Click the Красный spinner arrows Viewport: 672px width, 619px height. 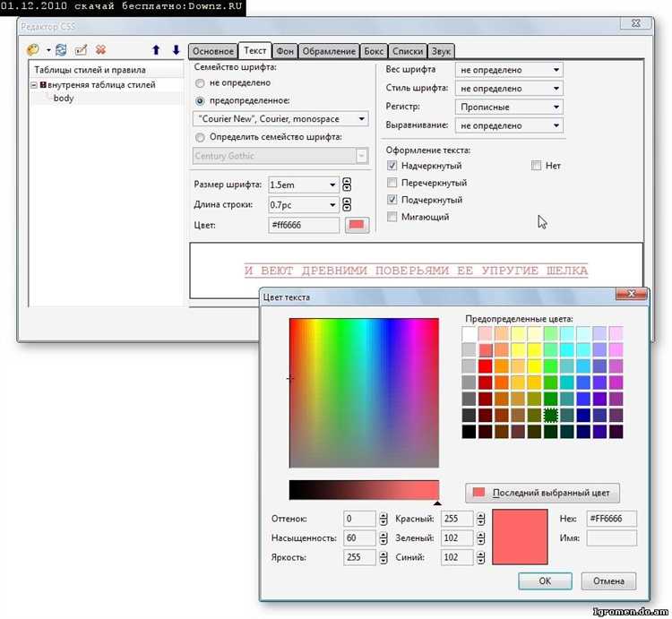(x=481, y=519)
